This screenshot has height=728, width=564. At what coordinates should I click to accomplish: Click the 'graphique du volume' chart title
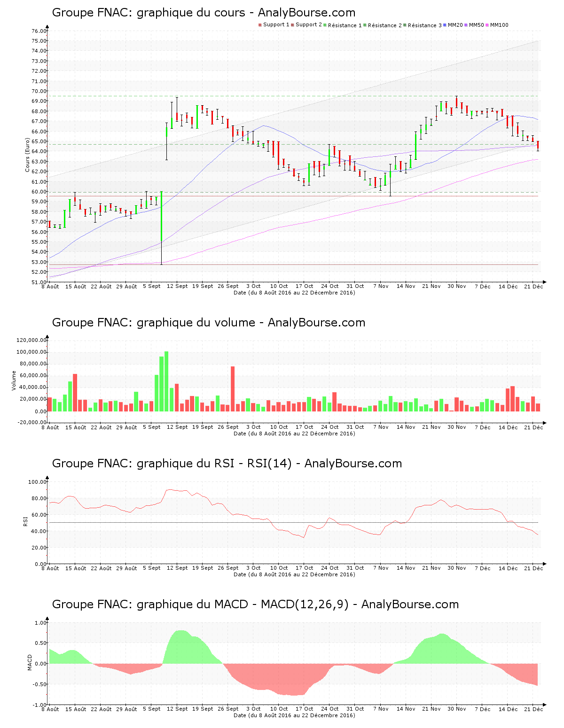(x=208, y=323)
